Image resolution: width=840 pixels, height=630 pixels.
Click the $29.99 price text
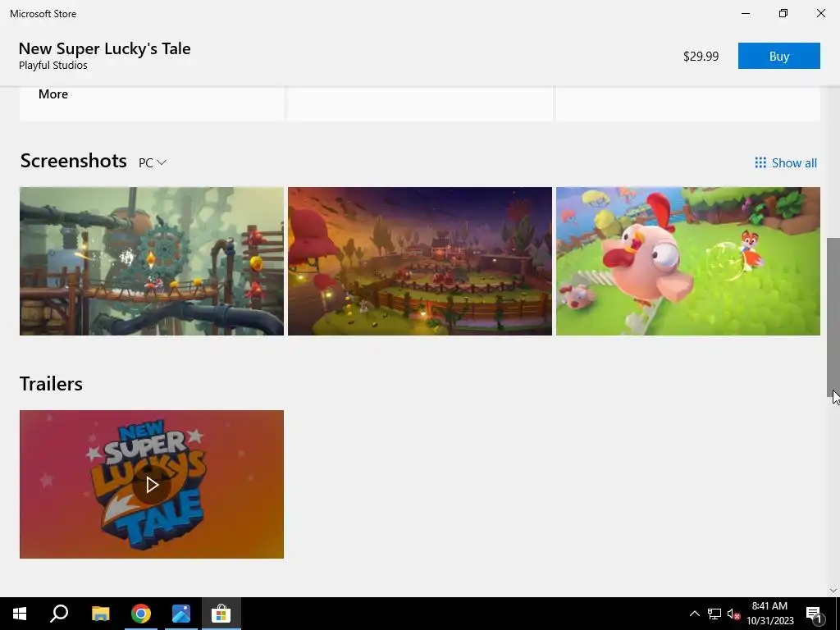click(x=701, y=57)
